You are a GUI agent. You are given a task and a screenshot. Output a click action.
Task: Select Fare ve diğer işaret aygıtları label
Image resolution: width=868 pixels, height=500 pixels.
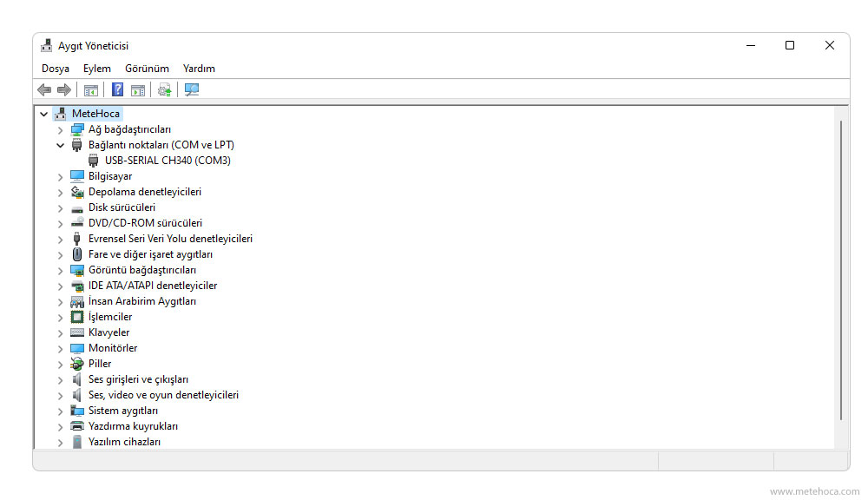(150, 254)
